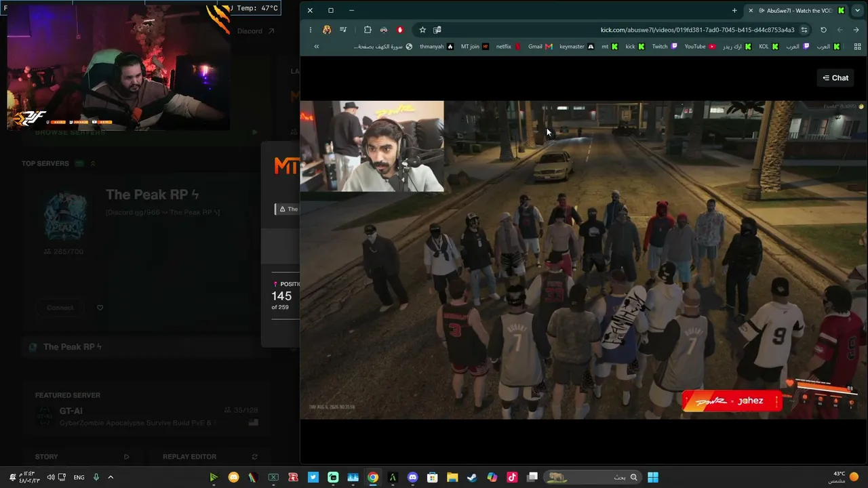The width and height of the screenshot is (868, 488).
Task: Open Steam from the taskbar
Action: [472, 477]
